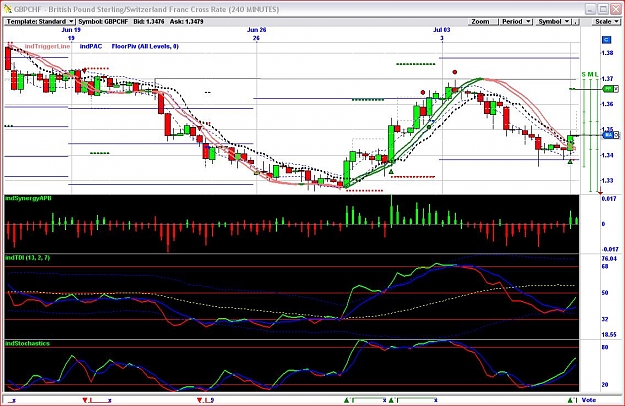This screenshot has width=625, height=406.
Task: Click the S vote column header
Action: tap(584, 75)
